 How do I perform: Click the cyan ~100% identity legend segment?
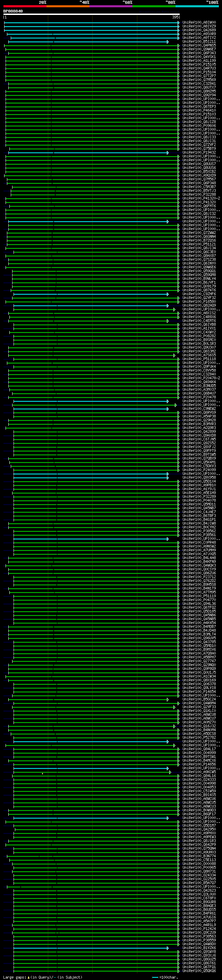pyautogui.click(x=197, y=6)
